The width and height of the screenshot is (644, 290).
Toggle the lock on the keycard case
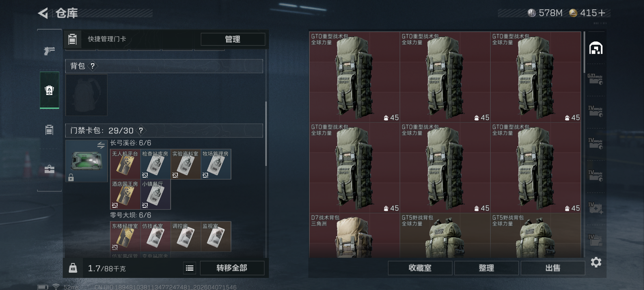point(71,177)
